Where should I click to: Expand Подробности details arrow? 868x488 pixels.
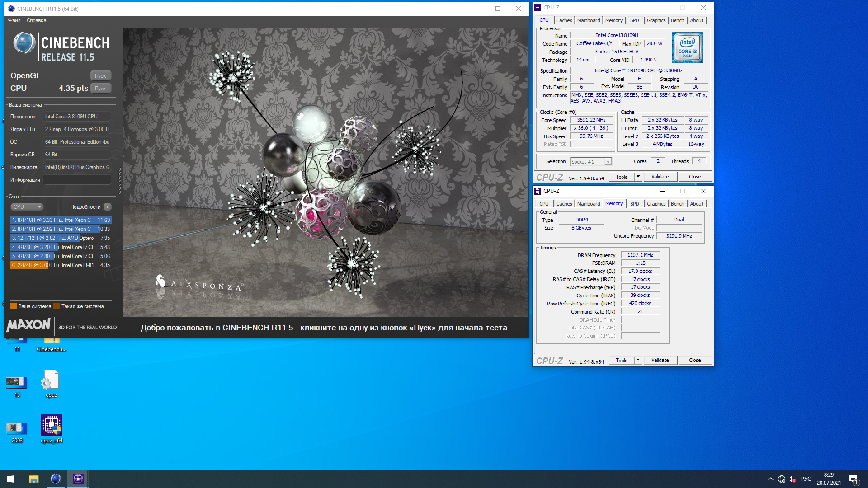click(x=108, y=207)
